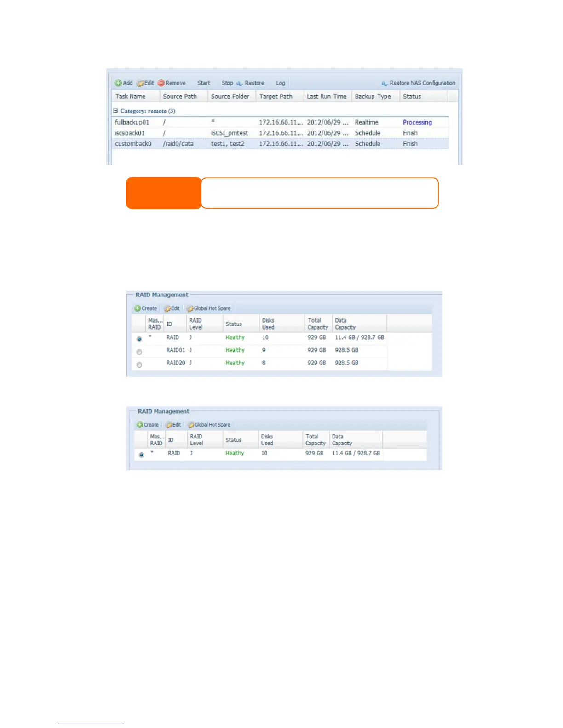
Task: Select the radio button for the master RAID row with 10 disks in three-row panel
Action: [139, 339]
